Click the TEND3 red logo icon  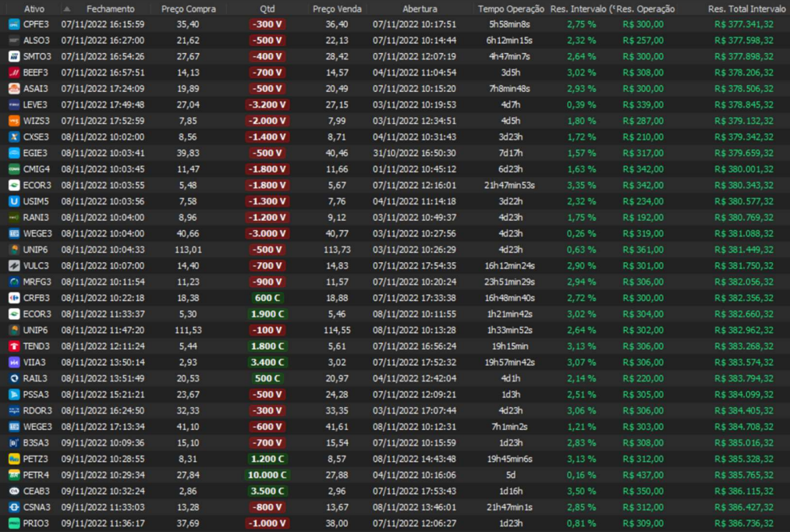[14, 346]
